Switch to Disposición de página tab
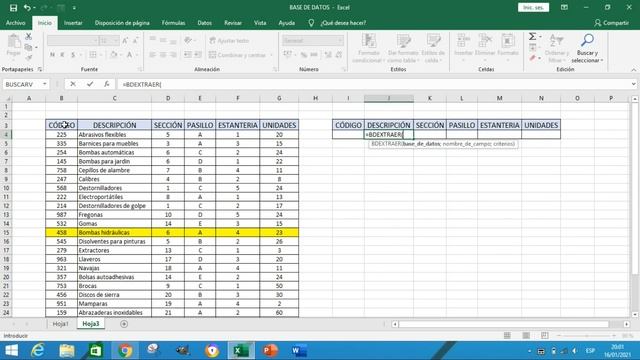Image resolution: width=640 pixels, height=360 pixels. coord(122,23)
